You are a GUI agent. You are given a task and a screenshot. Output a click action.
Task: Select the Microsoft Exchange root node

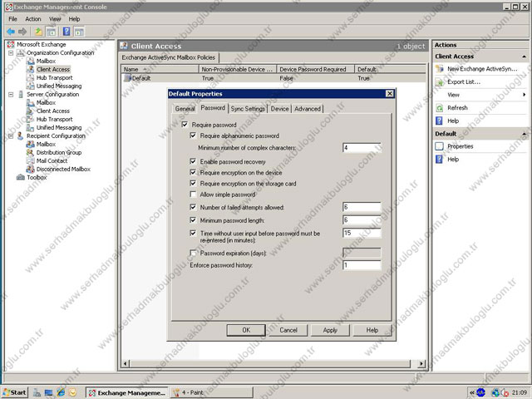[41, 44]
